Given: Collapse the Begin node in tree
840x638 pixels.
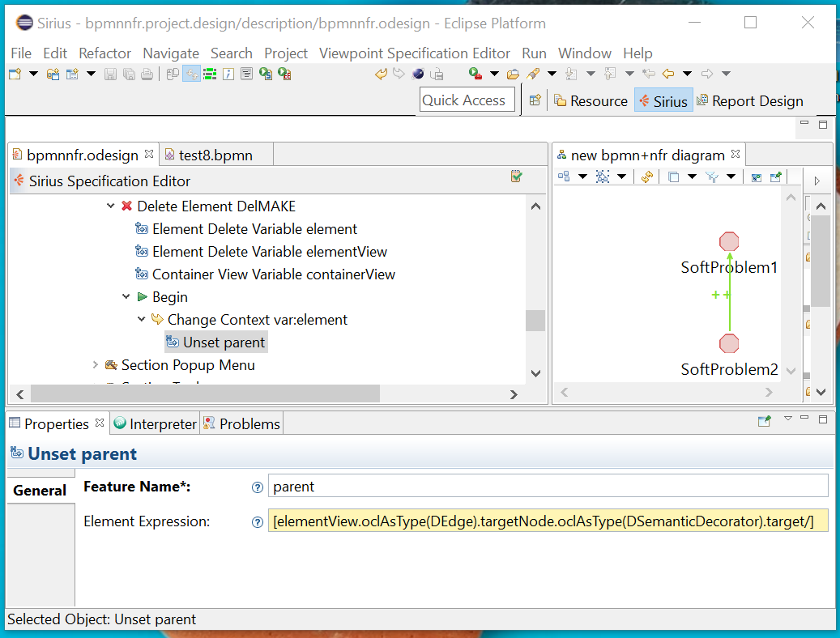Looking at the screenshot, I should (126, 296).
